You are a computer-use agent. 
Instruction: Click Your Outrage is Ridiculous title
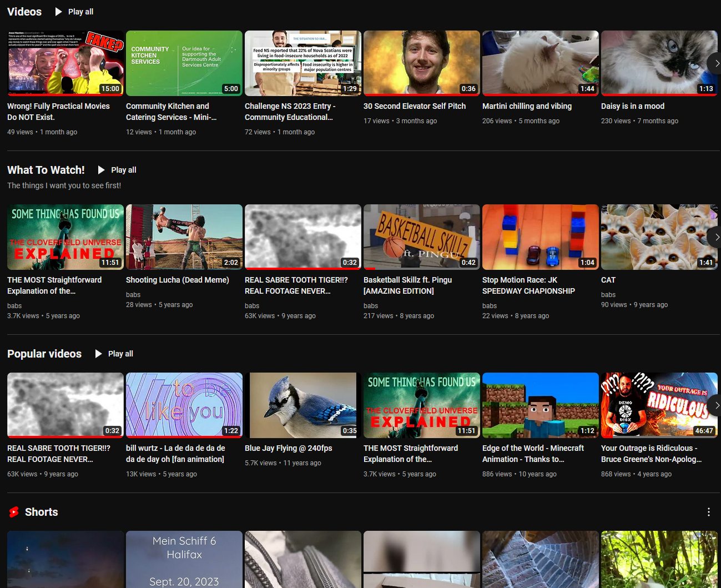coord(651,454)
